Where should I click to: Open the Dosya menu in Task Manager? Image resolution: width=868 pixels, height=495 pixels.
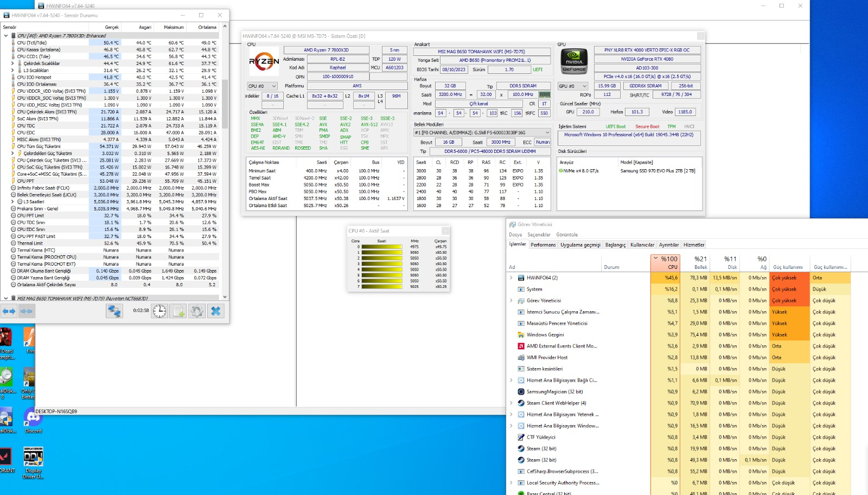tap(515, 235)
